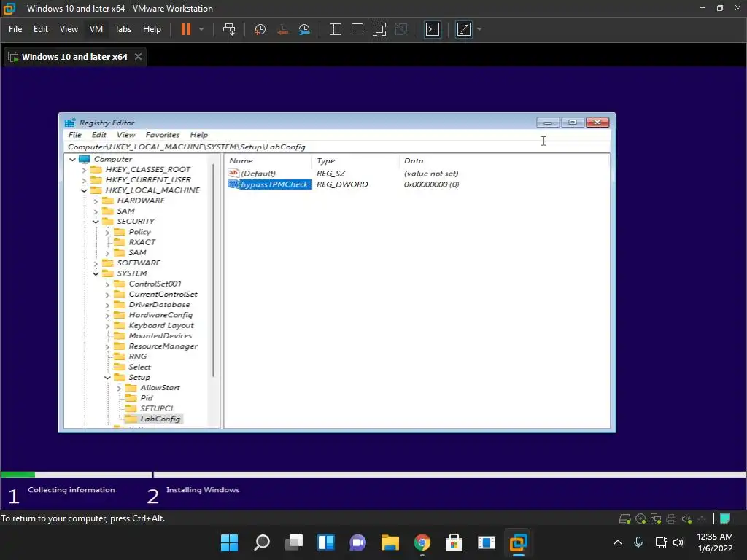The image size is (747, 560).
Task: Toggle the thumbnail bar icon in VMware toolbar
Action: [357, 29]
